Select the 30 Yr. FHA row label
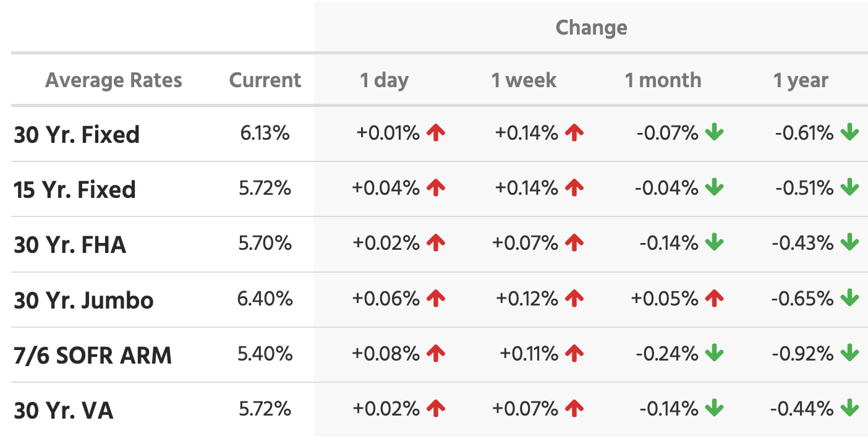This screenshot has width=868, height=444. tap(70, 245)
